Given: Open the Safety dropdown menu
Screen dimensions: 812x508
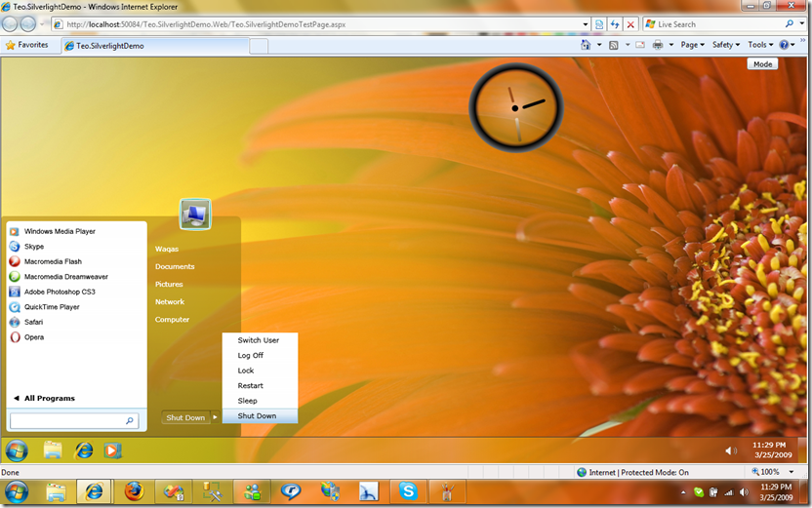Looking at the screenshot, I should point(726,45).
